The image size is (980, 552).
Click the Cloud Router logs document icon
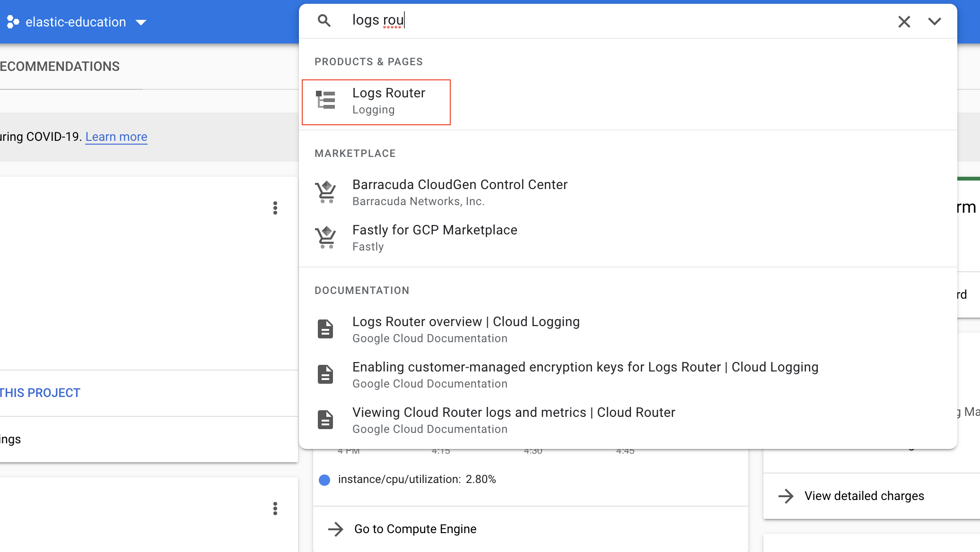tap(325, 419)
